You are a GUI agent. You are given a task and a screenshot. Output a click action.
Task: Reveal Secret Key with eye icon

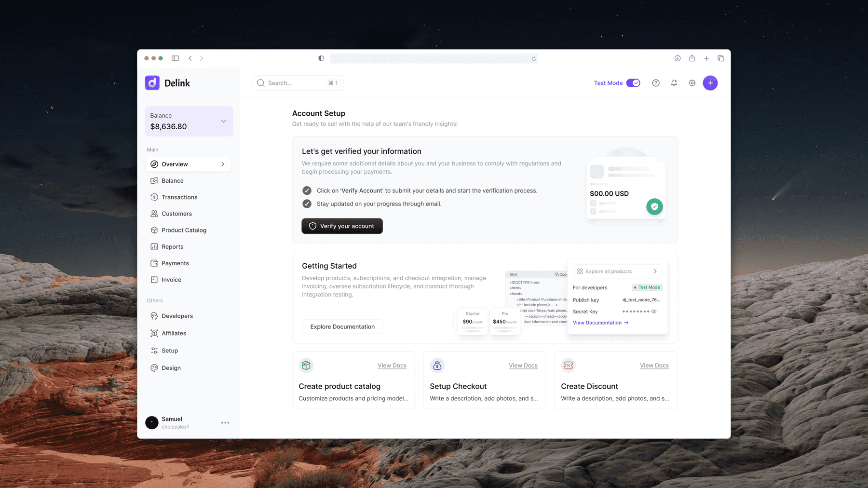coord(654,312)
